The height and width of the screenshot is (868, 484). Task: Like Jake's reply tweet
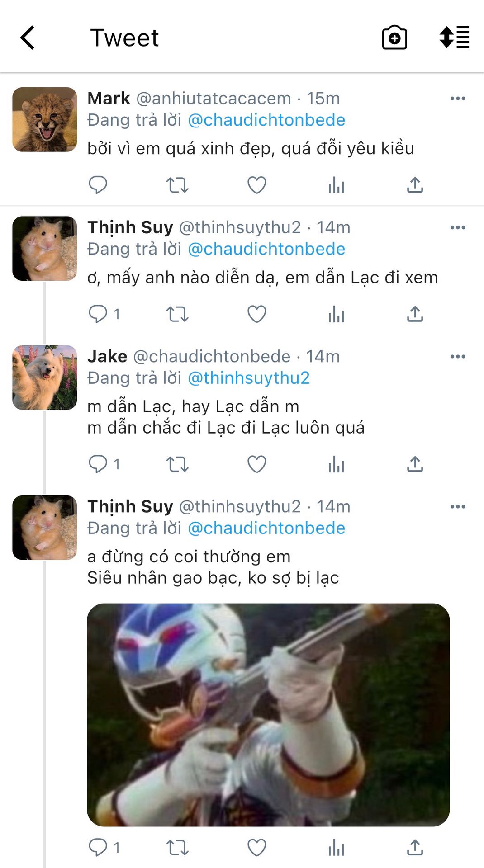257,464
